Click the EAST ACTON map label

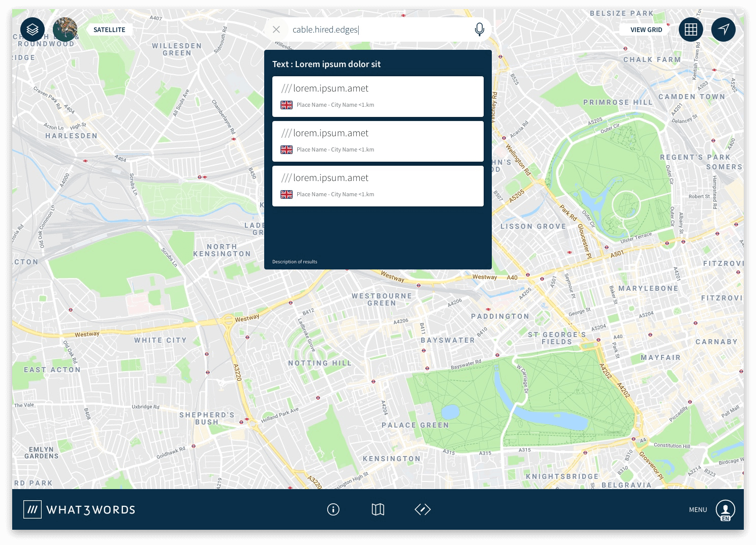coord(52,370)
